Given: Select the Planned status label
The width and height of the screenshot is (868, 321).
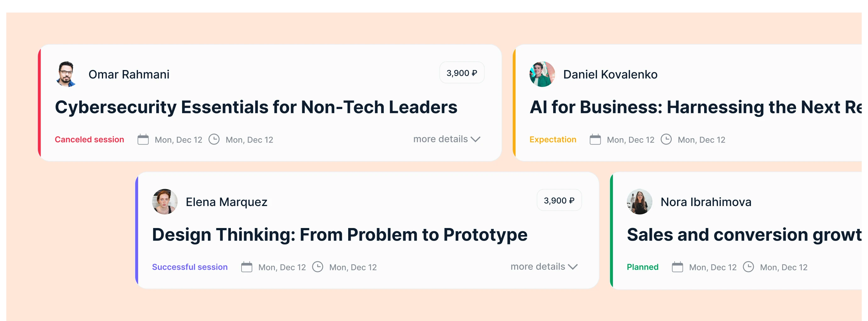Looking at the screenshot, I should 642,266.
